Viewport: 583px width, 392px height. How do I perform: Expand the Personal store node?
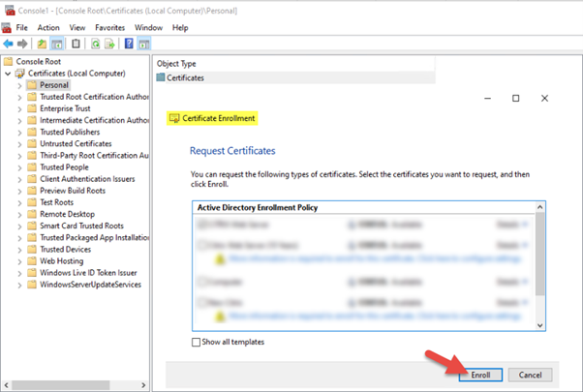pyautogui.click(x=19, y=85)
